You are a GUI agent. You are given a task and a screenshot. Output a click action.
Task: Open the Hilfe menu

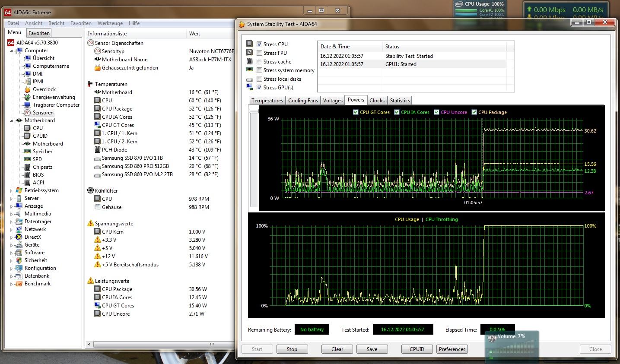(x=134, y=23)
